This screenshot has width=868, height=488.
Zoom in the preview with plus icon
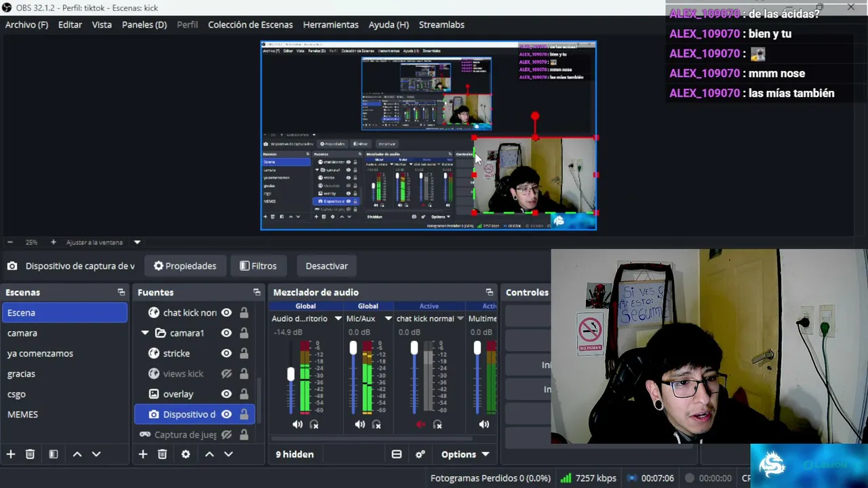(x=54, y=242)
